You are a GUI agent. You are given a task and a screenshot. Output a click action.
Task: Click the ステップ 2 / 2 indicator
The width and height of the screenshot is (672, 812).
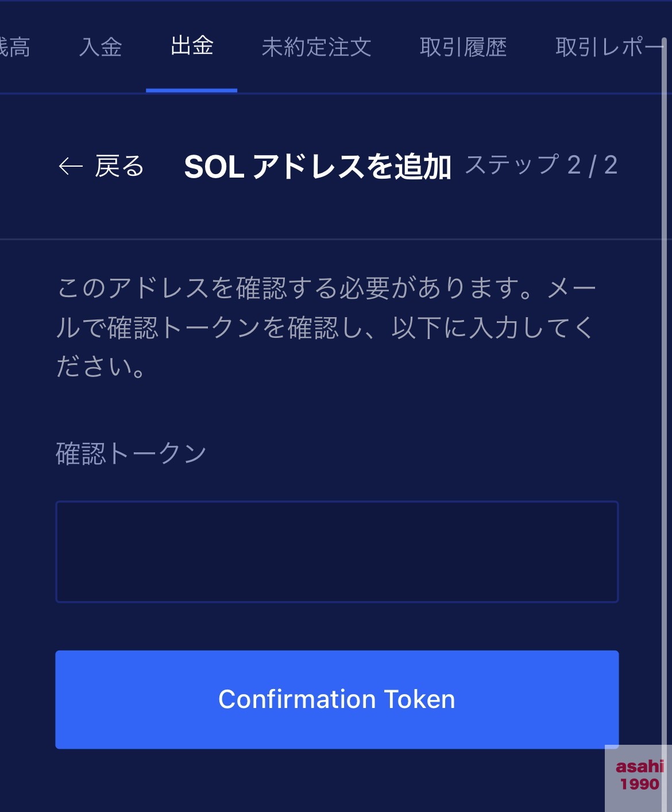(541, 166)
